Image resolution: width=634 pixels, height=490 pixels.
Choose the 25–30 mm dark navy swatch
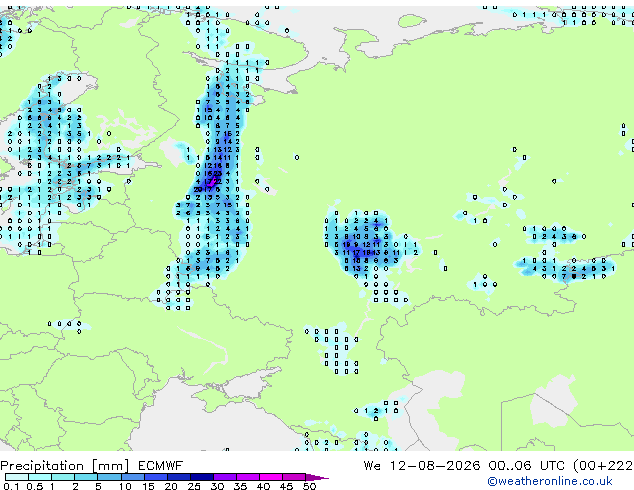pos(202,477)
